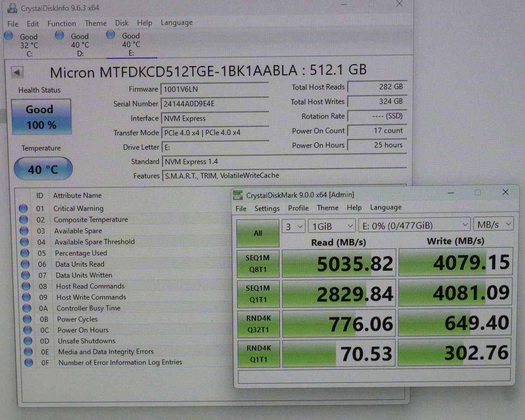Click the Firmware field 1001V6LN
The height and width of the screenshot is (420, 525).
215,90
